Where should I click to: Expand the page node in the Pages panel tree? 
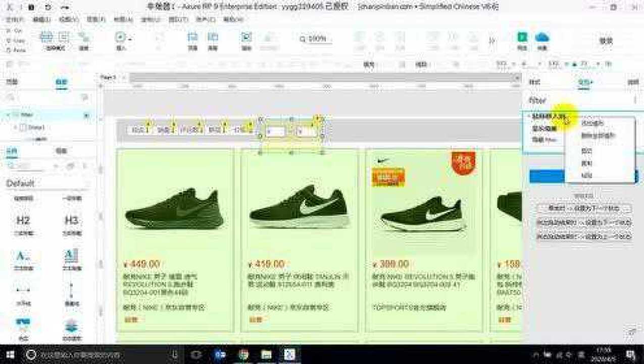click(7, 115)
